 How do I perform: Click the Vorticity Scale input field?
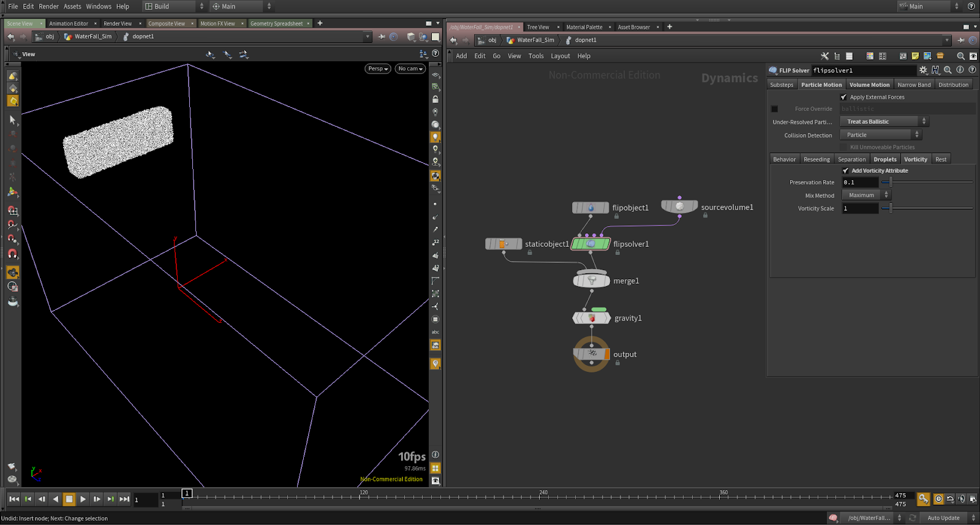(860, 209)
